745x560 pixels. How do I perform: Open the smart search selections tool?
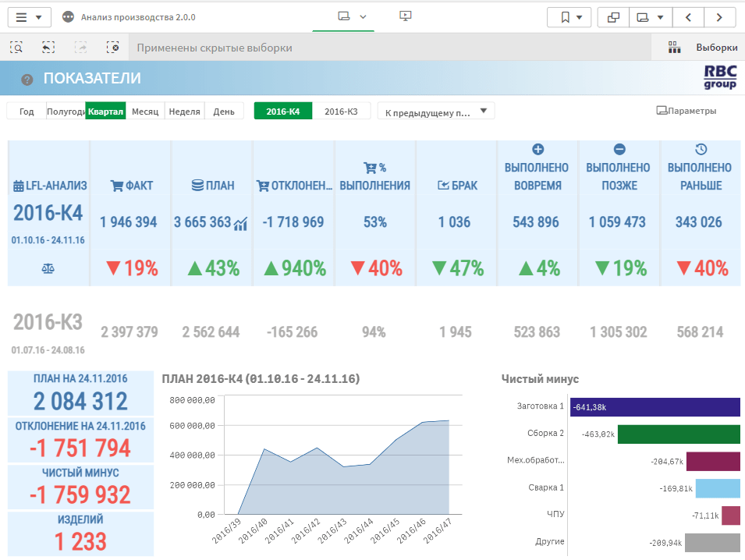pos(16,48)
